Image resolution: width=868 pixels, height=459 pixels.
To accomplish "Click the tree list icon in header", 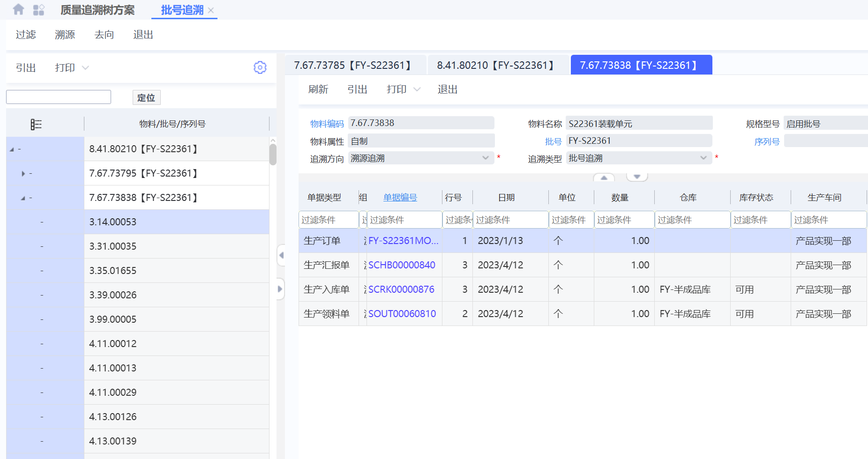I will pos(36,124).
